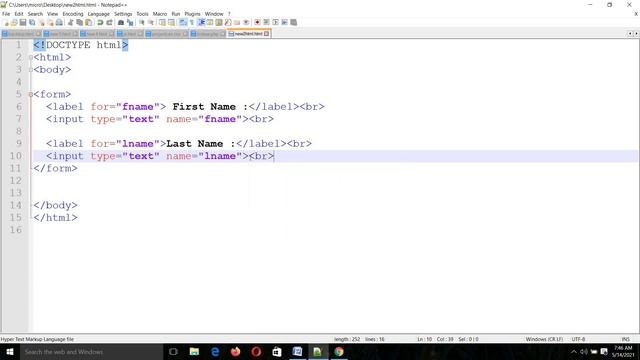Place cursor in </form> on line 11
The height and width of the screenshot is (360, 640).
[56, 168]
